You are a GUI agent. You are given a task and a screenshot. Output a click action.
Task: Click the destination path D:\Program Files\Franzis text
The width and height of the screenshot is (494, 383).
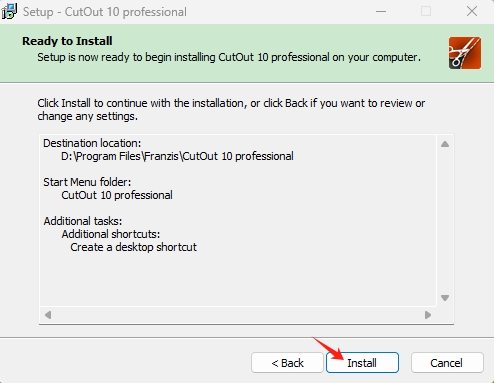click(x=177, y=156)
